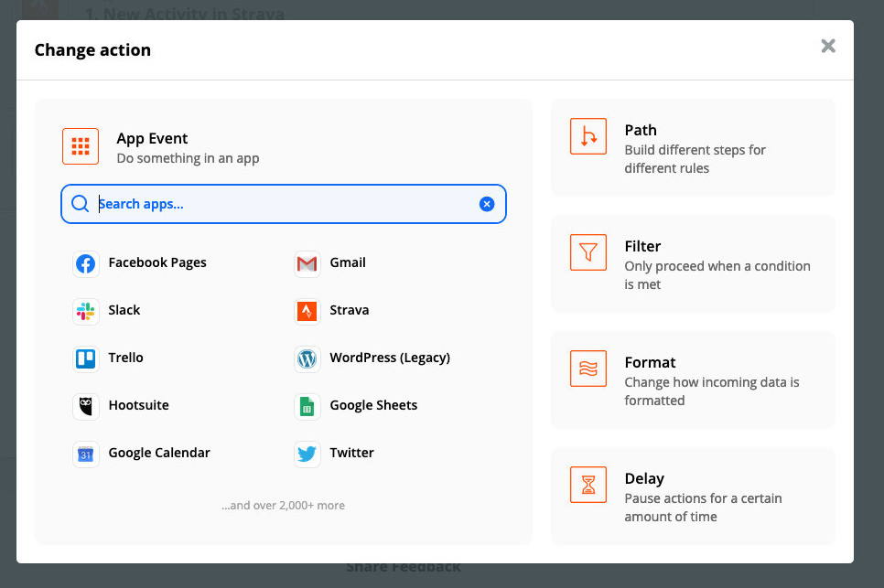Add a Delay action
Image resolution: width=884 pixels, height=588 pixels.
693,496
